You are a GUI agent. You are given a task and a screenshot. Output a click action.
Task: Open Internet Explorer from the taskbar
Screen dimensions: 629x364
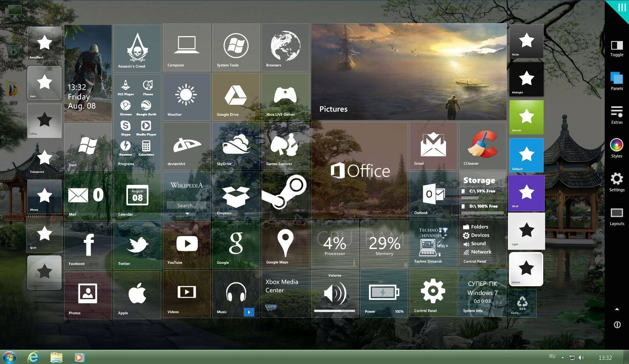tap(33, 357)
